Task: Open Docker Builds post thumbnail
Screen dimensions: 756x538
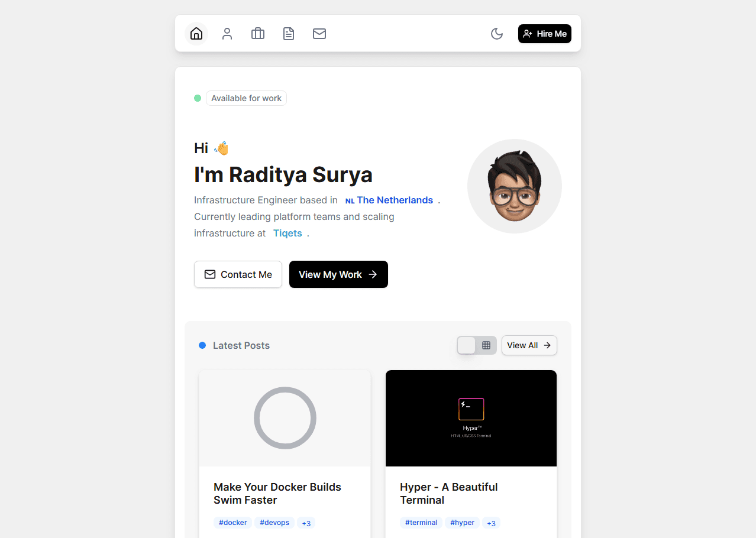Action: tap(285, 419)
